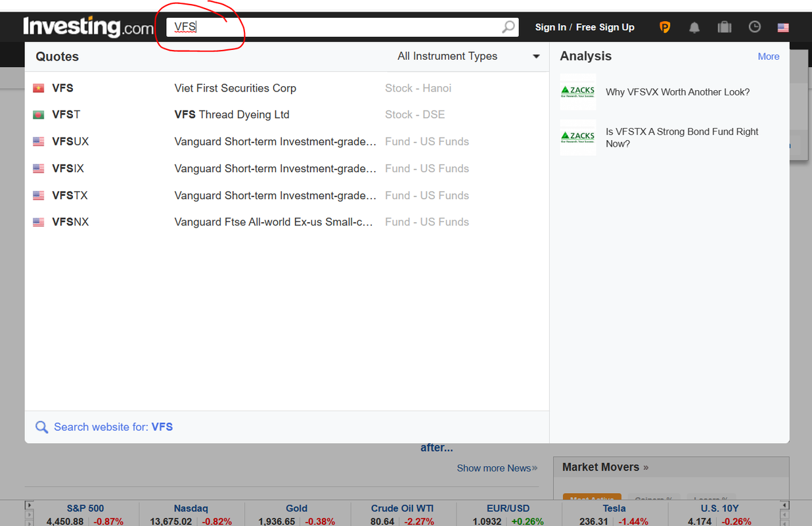
Task: Open the portfolio briefcase icon
Action: 725,27
